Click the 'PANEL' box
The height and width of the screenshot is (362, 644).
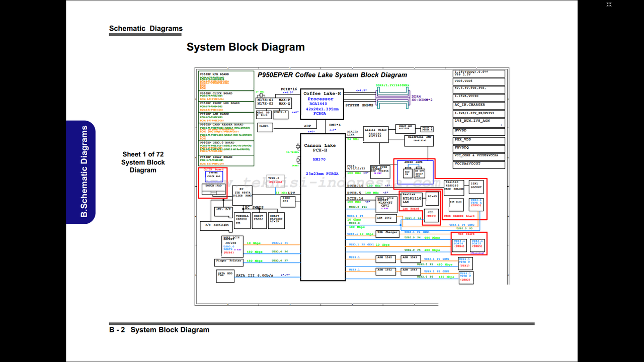click(265, 127)
